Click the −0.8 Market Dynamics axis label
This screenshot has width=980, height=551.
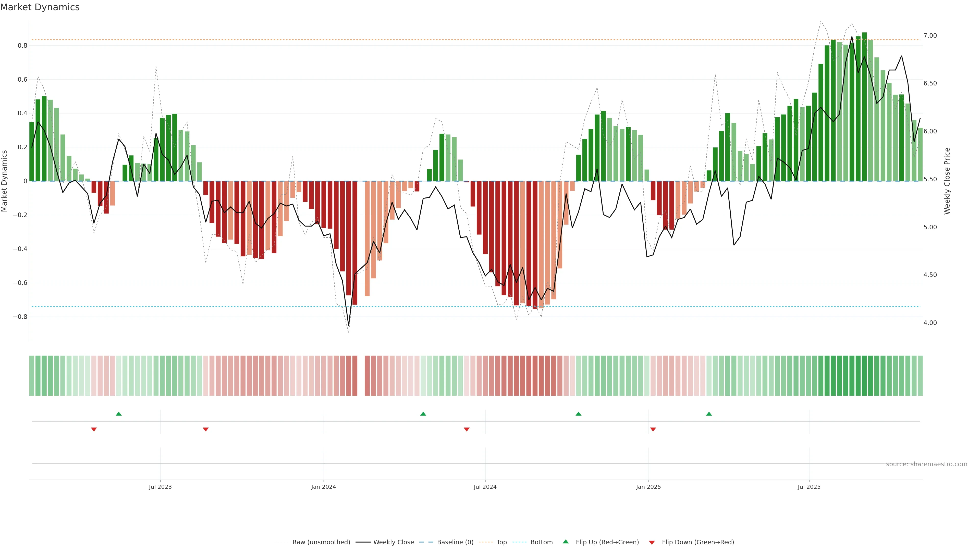[20, 317]
